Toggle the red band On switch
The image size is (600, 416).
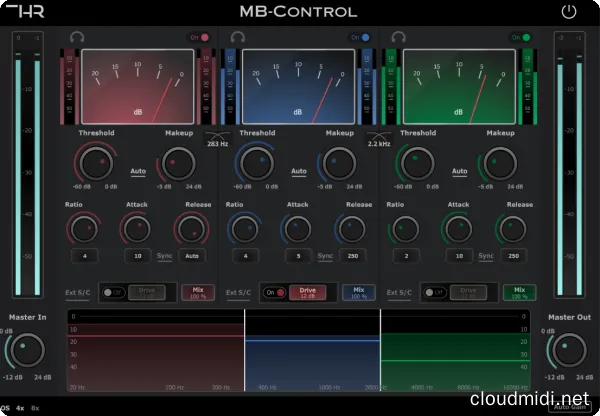click(199, 38)
